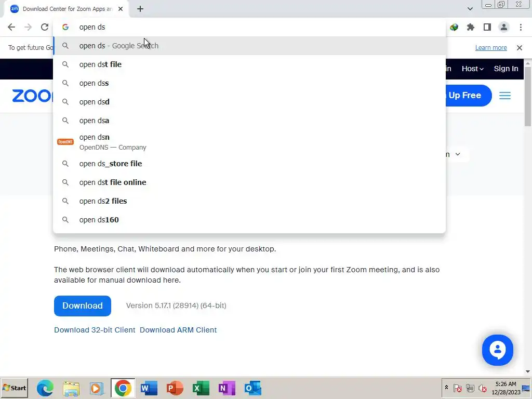The width and height of the screenshot is (532, 399).
Task: Show hidden tray icons arrow
Action: (446, 388)
